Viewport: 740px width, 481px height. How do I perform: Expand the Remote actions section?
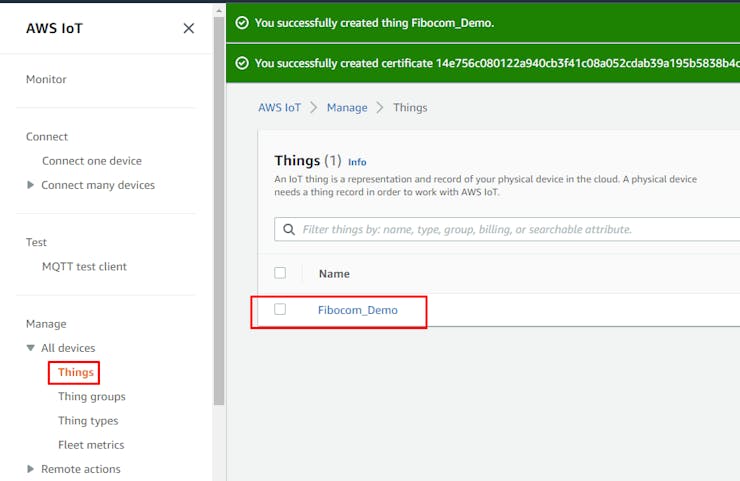pos(31,469)
